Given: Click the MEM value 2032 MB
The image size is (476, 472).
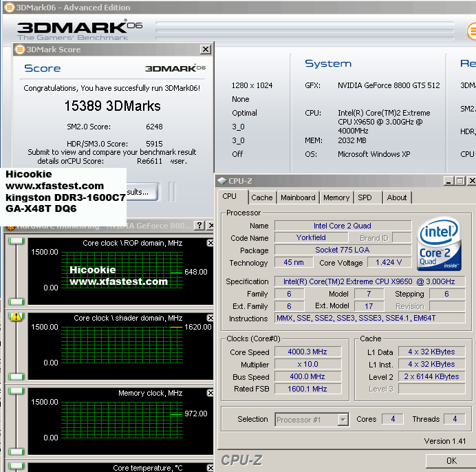Looking at the screenshot, I should 351,140.
